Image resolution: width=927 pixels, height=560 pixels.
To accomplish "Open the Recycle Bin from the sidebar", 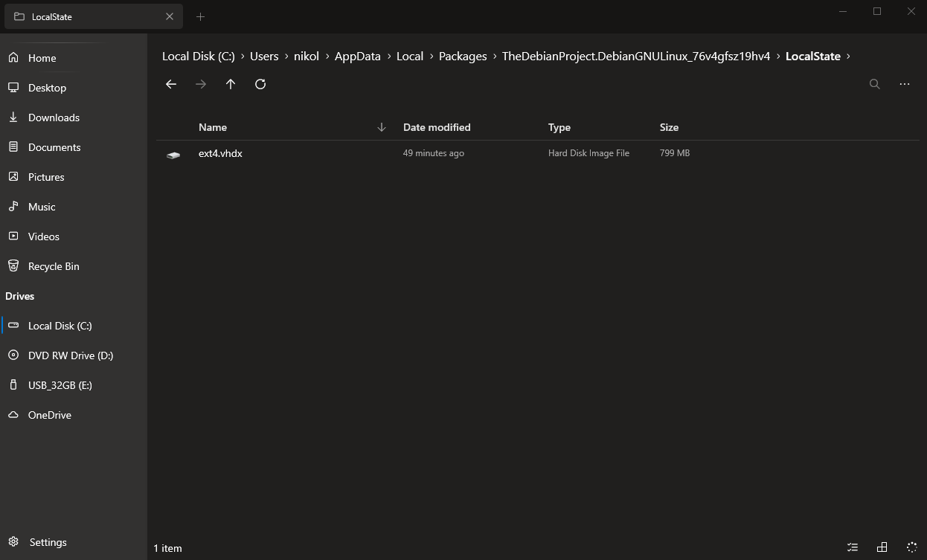I will 53,265.
